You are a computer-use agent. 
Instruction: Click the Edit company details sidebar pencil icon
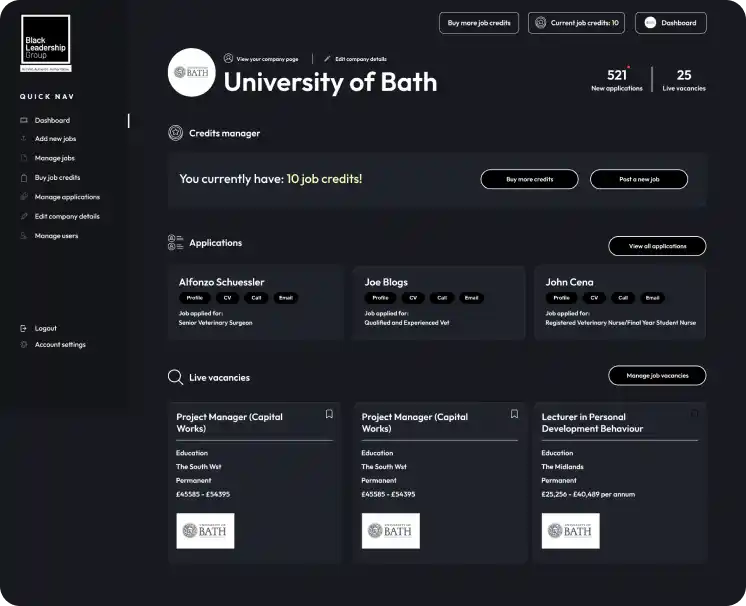24,216
